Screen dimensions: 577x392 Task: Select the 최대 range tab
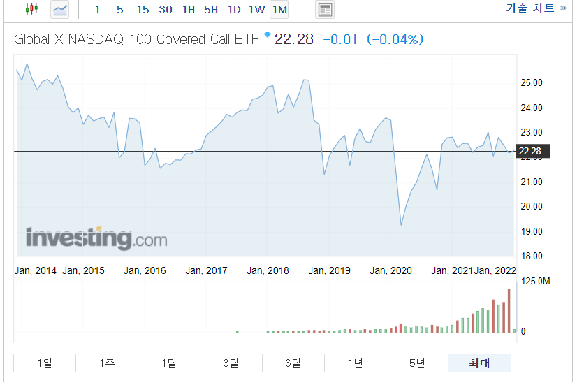[479, 363]
